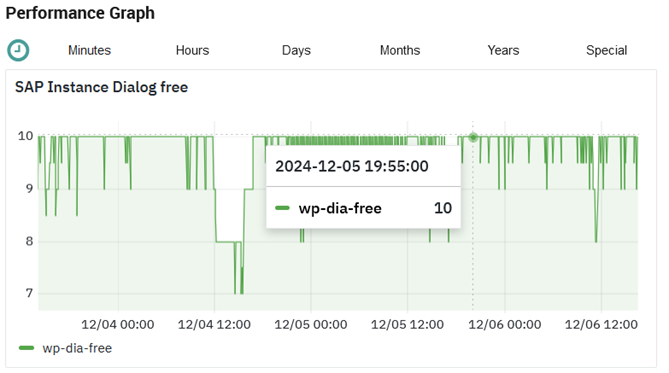Click the 12/04 00:00 axis label
Viewport: 669px width, 373px height.
[x=118, y=325]
